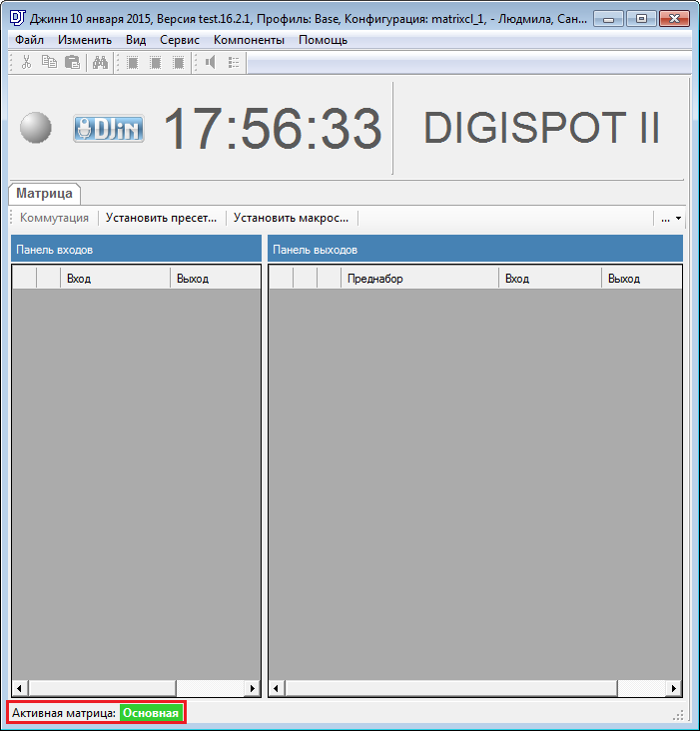Click the 17:56:33 clock display

pyautogui.click(x=273, y=129)
